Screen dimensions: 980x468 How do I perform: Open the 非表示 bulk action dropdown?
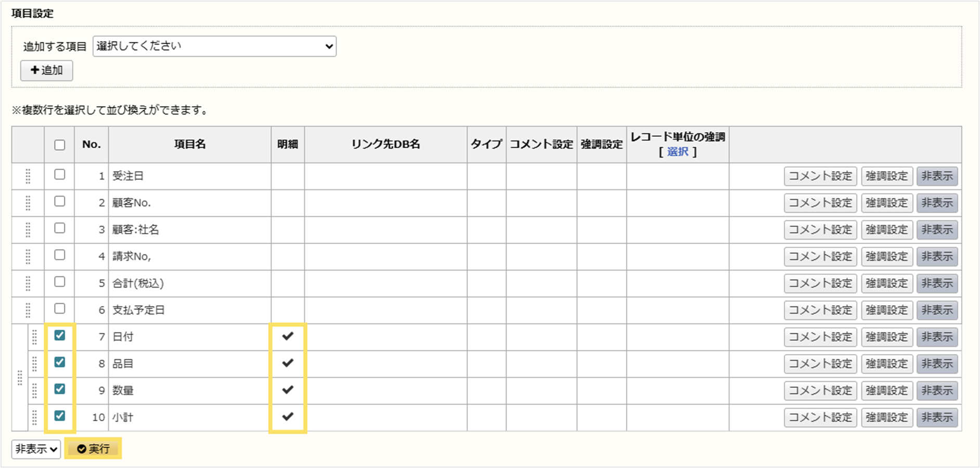(36, 449)
